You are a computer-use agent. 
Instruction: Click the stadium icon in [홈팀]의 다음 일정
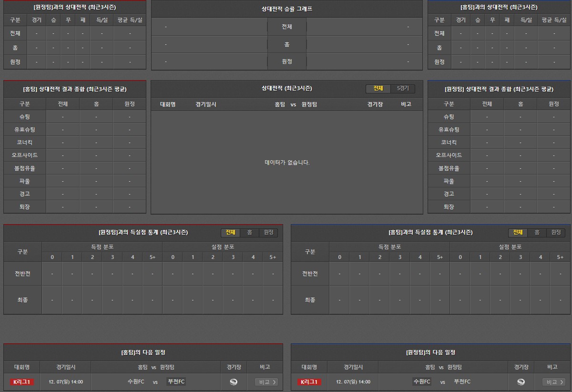point(234,382)
